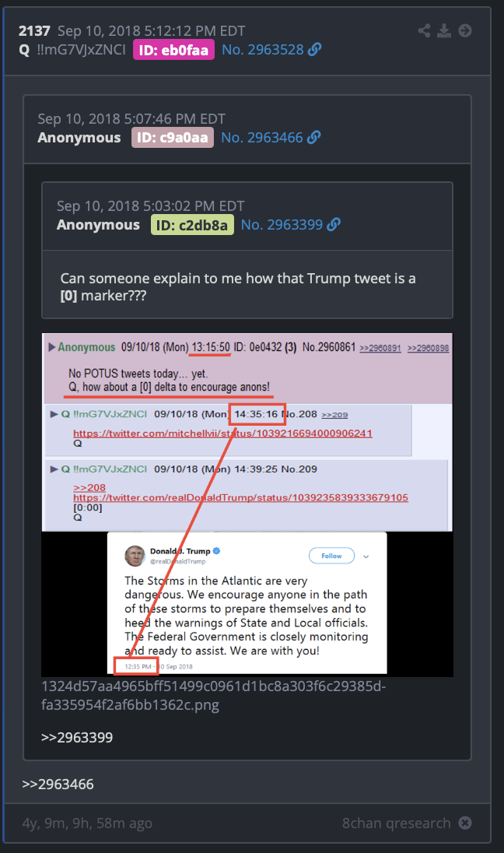The image size is (504, 853).
Task: Open the attached Trump tweet screenshot image
Action: point(247,505)
